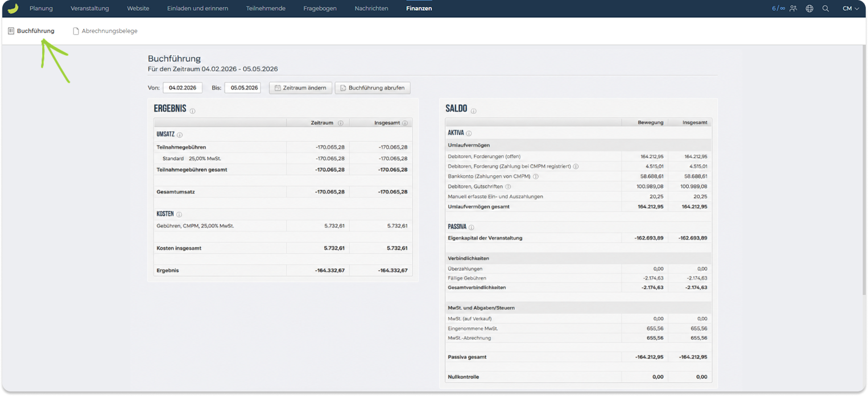868x396 pixels.
Task: Click the Bis date field
Action: pos(243,88)
